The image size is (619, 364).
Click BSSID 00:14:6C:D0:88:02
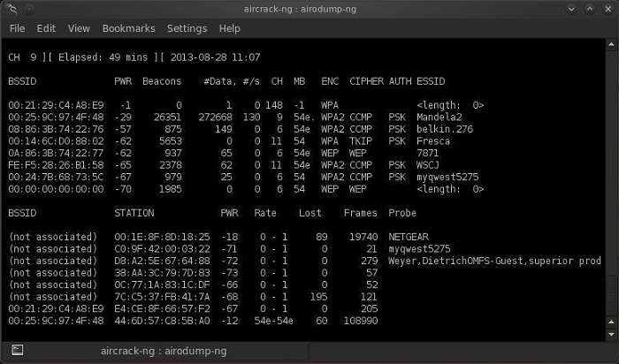point(56,141)
